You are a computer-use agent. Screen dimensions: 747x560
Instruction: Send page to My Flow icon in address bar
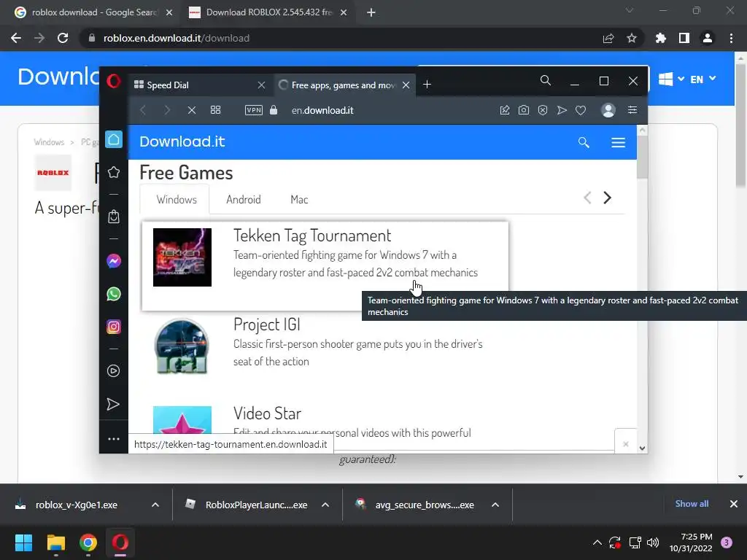562,110
